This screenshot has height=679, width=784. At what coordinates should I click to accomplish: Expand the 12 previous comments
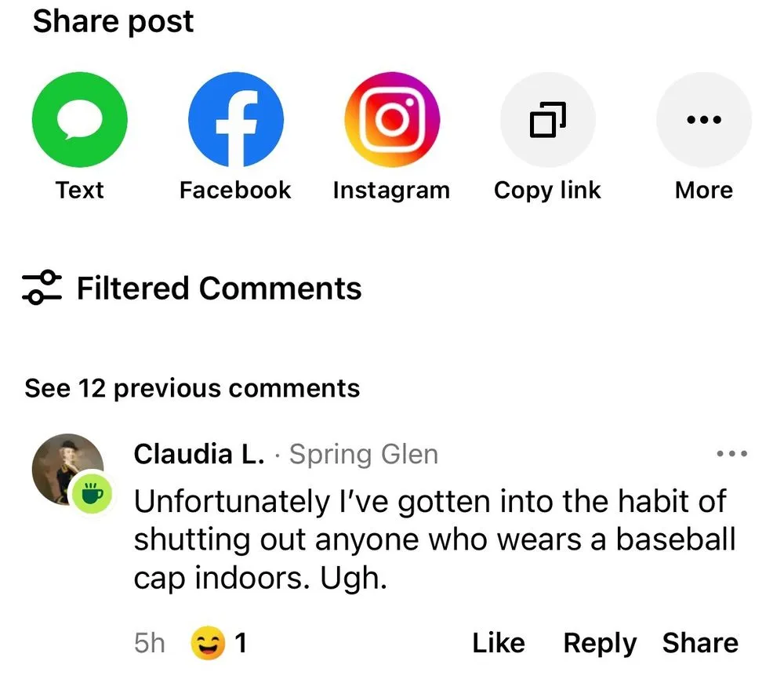(x=192, y=388)
